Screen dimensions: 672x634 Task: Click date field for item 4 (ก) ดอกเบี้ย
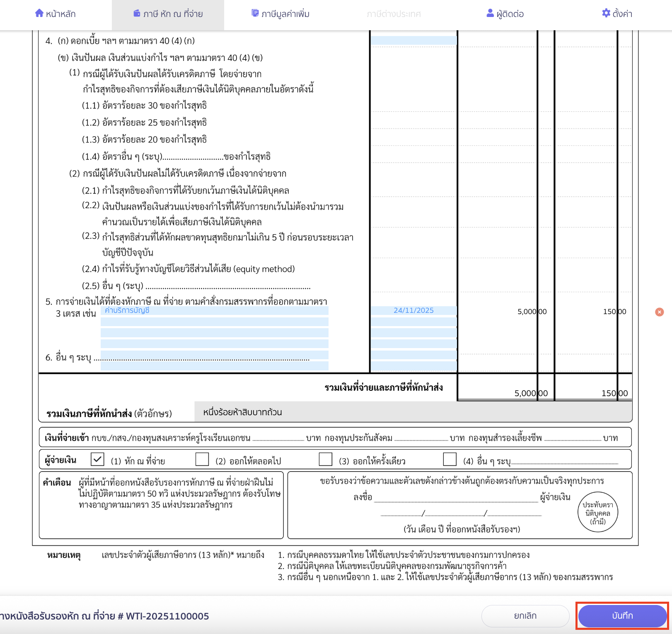point(413,41)
